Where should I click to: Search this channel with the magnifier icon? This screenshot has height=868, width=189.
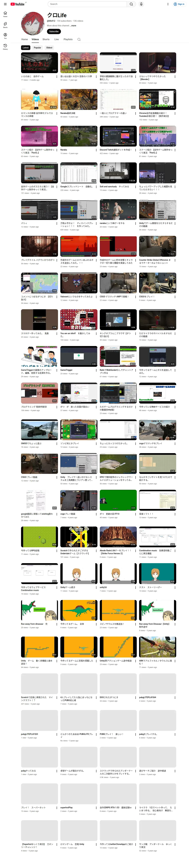(79, 39)
